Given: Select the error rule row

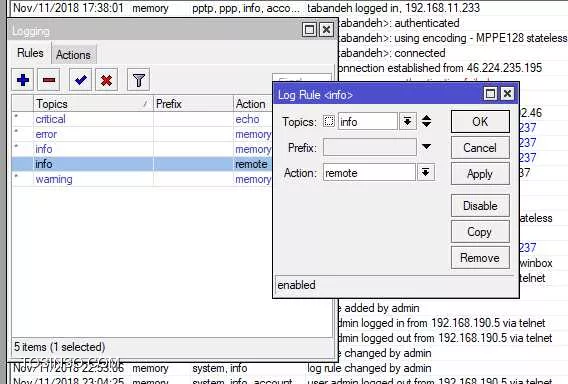Looking at the screenshot, I should pos(142,134).
